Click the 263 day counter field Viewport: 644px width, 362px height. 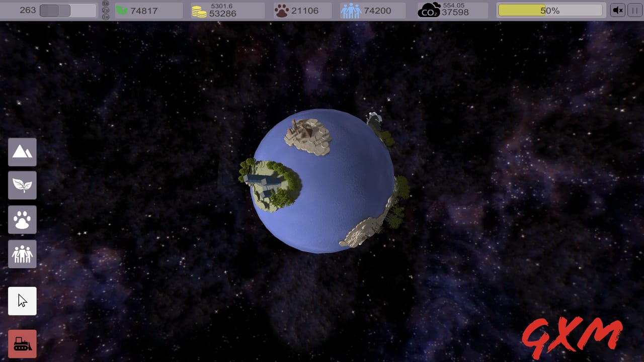(28, 9)
